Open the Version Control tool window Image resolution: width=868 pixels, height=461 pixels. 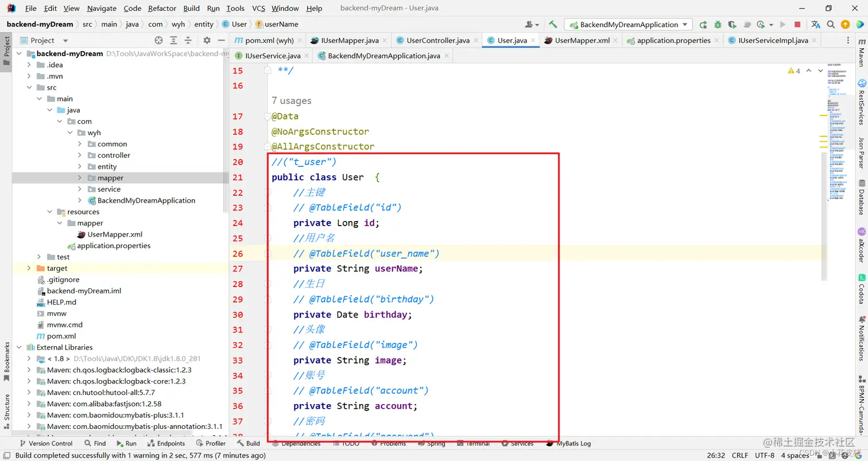[x=46, y=443]
